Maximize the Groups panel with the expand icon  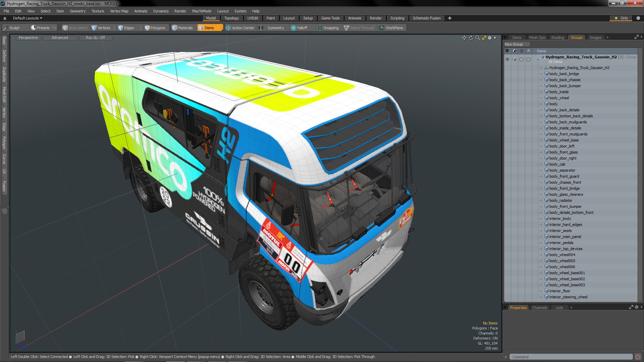[x=636, y=37]
